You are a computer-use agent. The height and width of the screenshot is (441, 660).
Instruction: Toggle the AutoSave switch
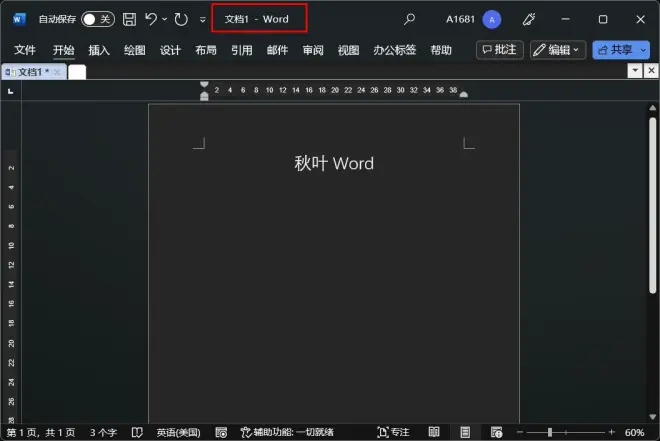coord(98,19)
